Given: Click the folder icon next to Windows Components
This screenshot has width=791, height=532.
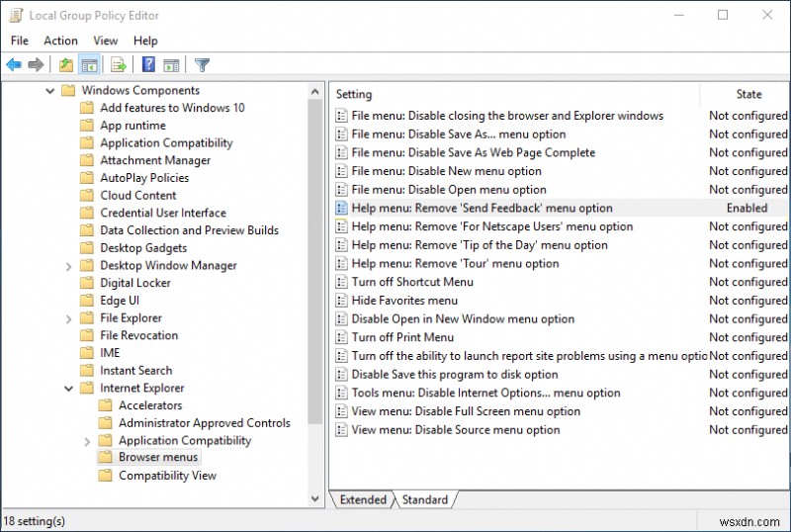Looking at the screenshot, I should [x=68, y=90].
